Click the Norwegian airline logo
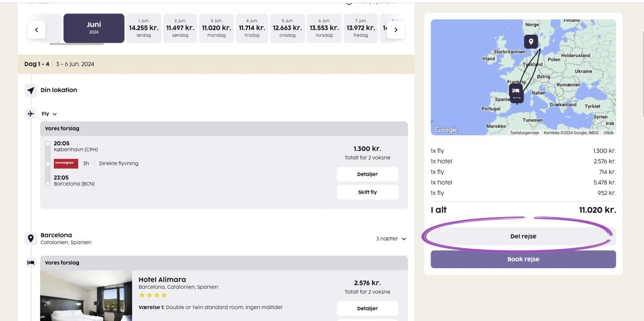 [x=66, y=163]
